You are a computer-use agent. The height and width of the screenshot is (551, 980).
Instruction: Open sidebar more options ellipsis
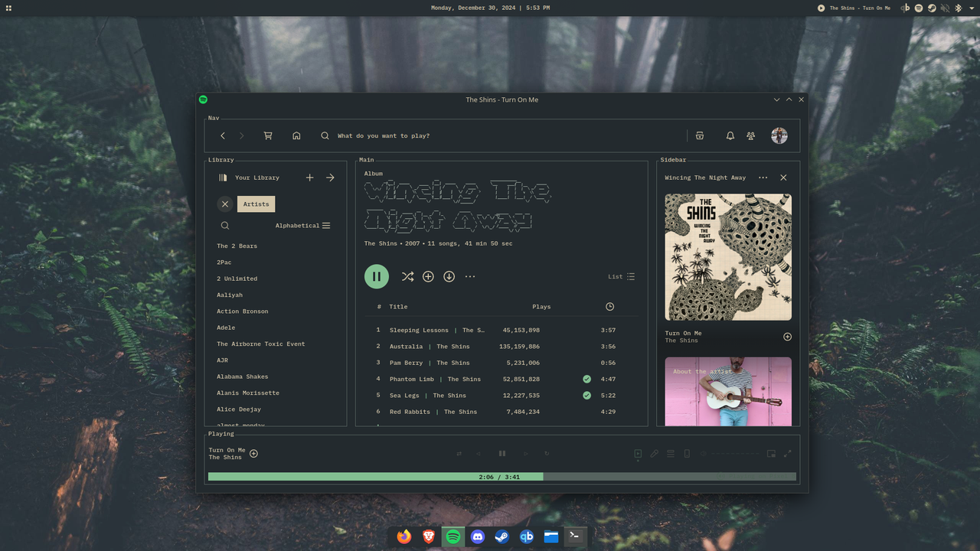[763, 178]
